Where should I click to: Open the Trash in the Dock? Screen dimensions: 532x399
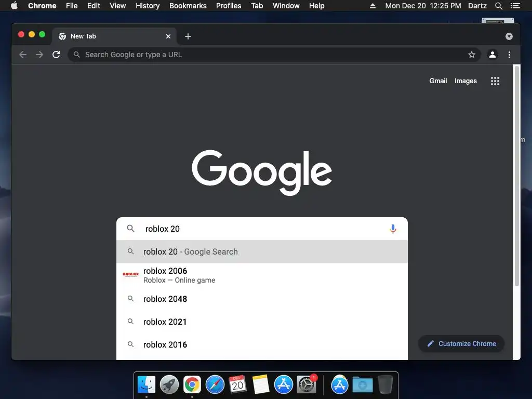pyautogui.click(x=385, y=385)
